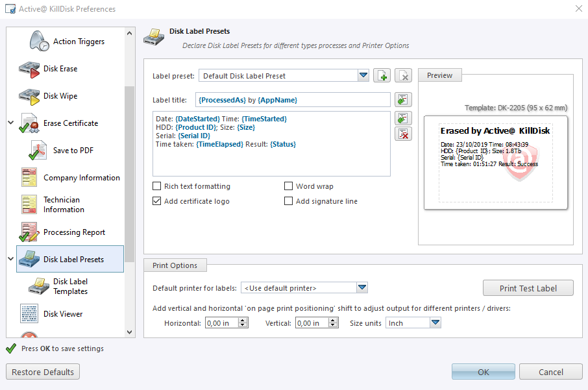588x390 pixels.
Task: Open the Label preset dropdown
Action: tap(363, 76)
